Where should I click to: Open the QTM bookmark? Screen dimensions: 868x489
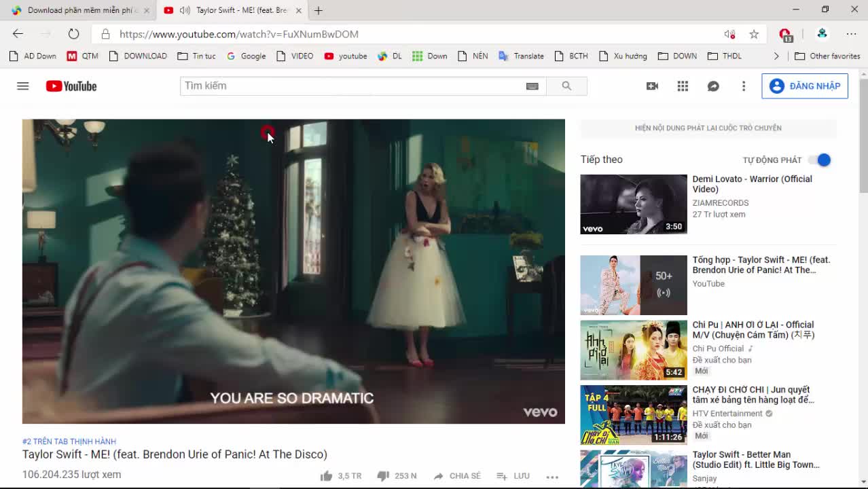(x=83, y=56)
